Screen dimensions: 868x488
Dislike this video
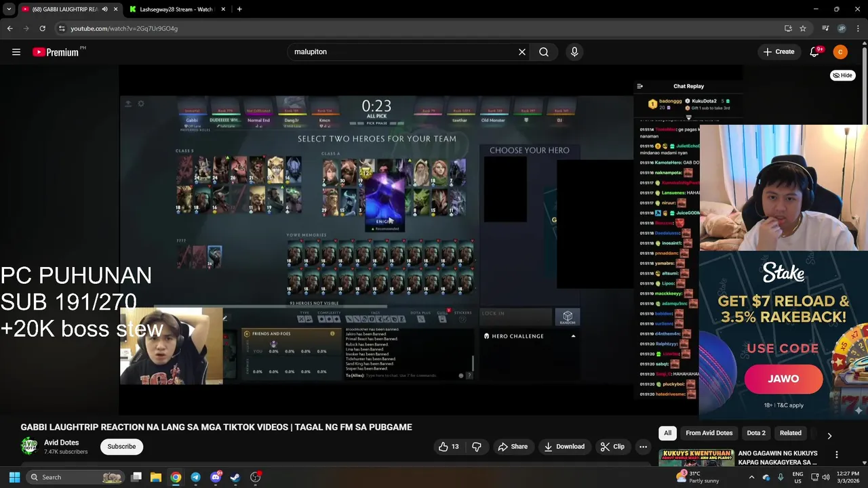coord(477,447)
